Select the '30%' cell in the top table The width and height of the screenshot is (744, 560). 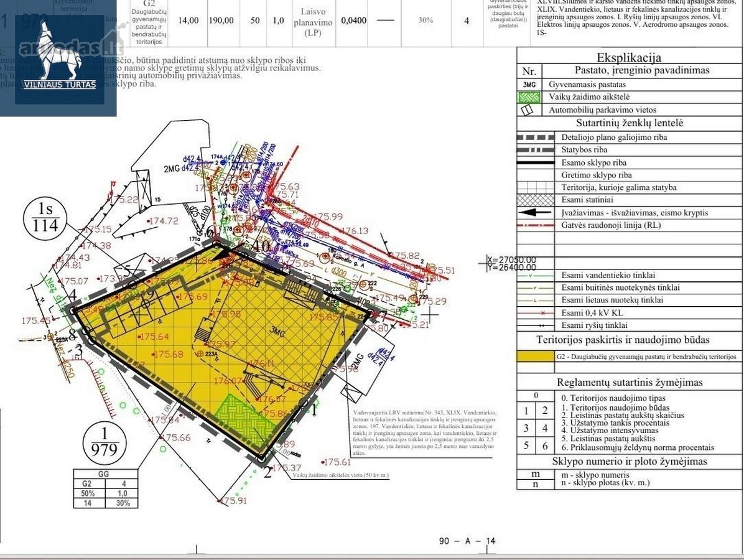425,21
